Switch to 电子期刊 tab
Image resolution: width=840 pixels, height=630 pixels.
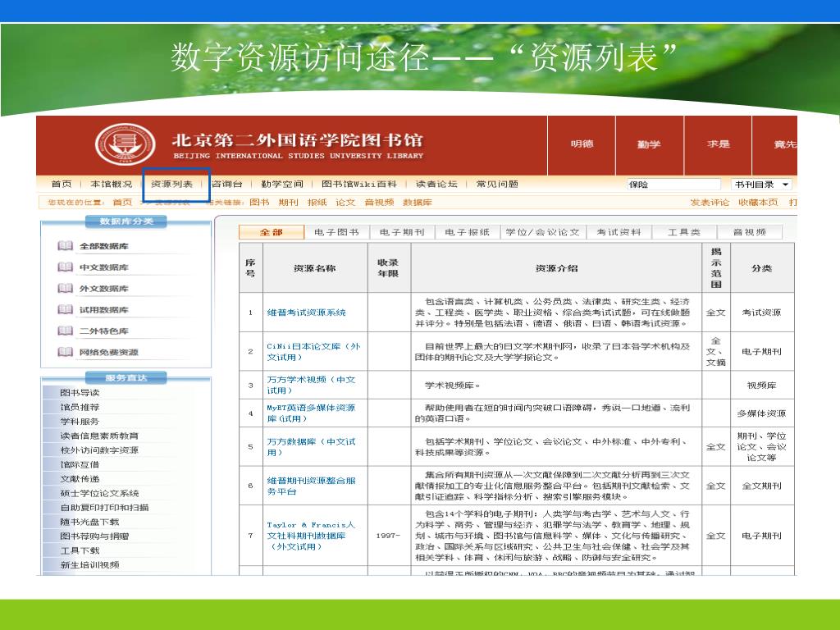[402, 232]
